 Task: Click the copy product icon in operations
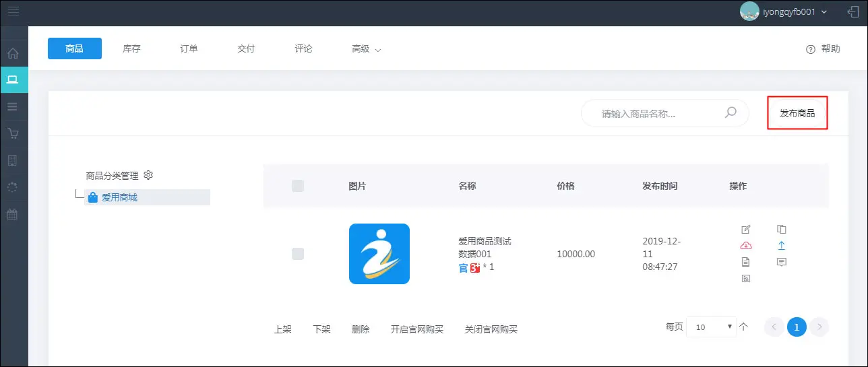pos(781,229)
